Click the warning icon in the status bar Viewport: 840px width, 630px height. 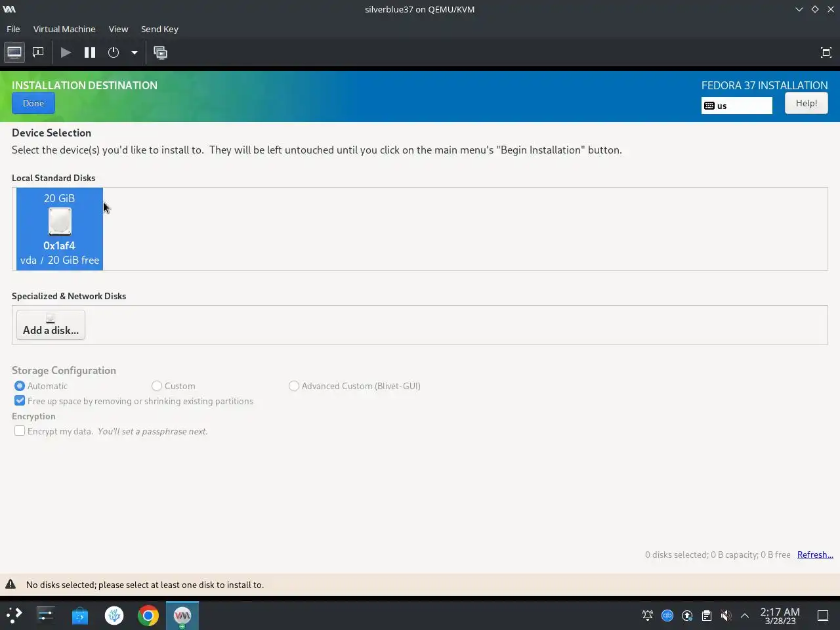(10, 584)
